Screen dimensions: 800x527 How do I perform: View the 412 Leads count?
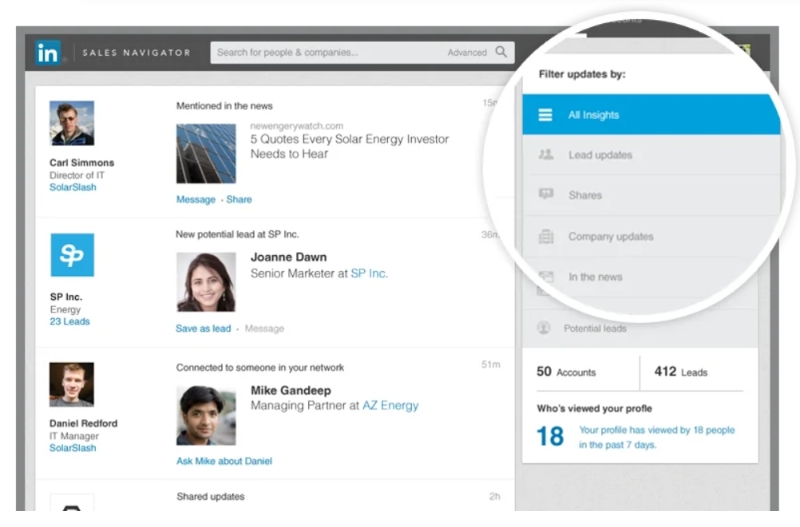point(680,372)
